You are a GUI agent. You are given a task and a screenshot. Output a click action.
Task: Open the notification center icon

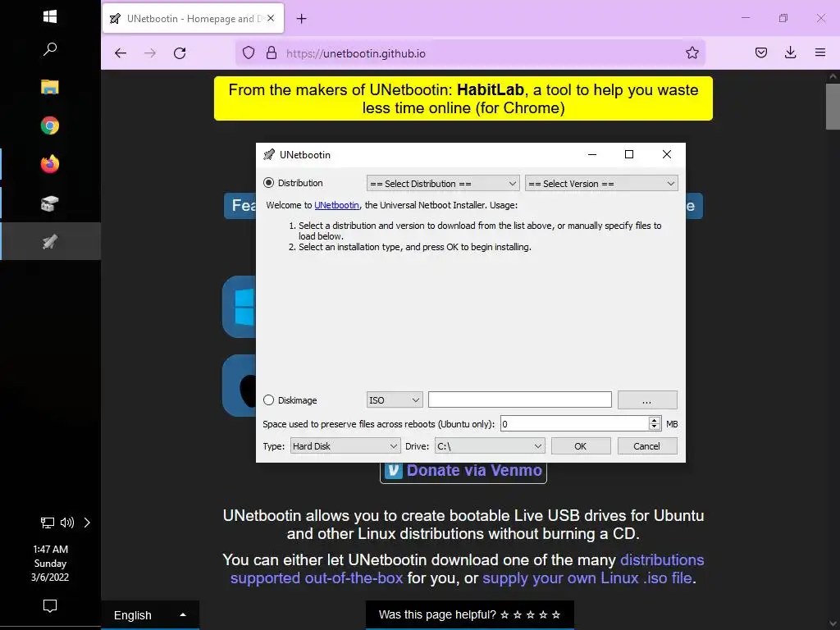[x=50, y=606]
